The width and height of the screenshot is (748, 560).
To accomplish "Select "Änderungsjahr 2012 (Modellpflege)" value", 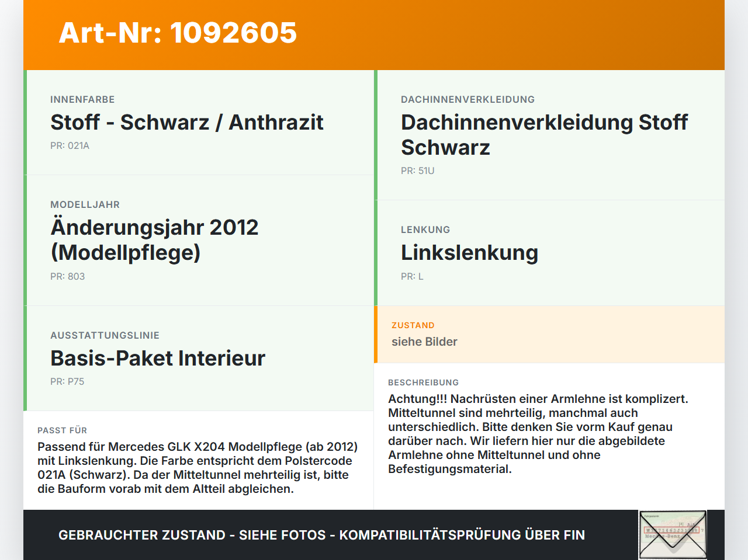I will (x=154, y=239).
